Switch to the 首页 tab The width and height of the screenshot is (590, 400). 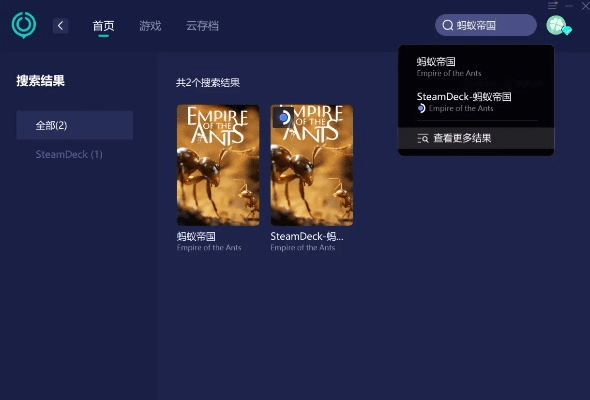[103, 26]
